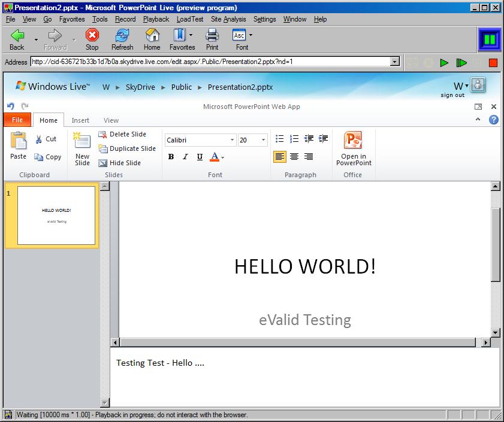504x422 pixels.
Task: Toggle bulleted list
Action: coord(280,138)
